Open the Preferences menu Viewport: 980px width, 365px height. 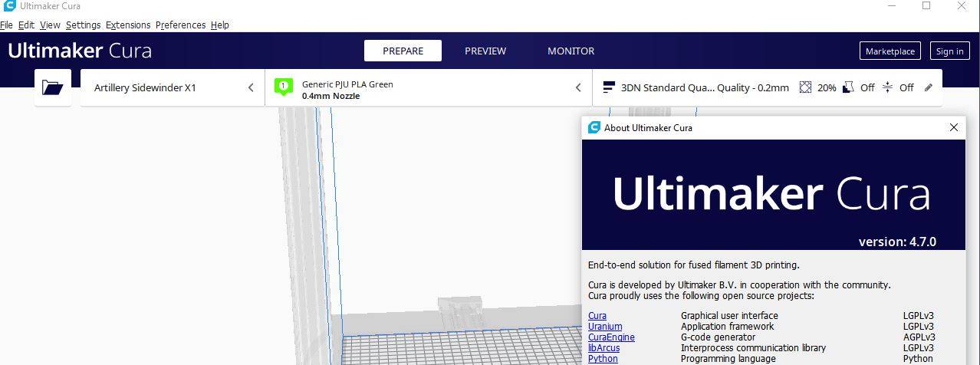point(180,25)
